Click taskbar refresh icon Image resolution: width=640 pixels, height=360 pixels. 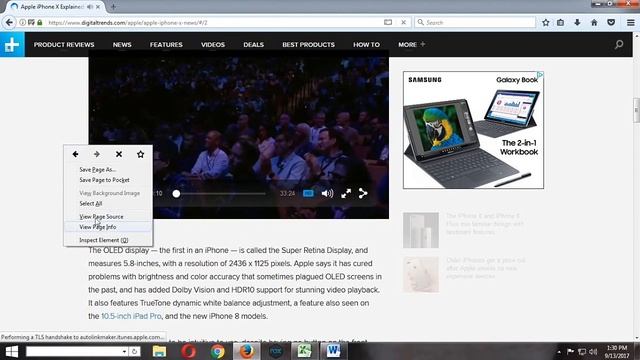coord(134,351)
